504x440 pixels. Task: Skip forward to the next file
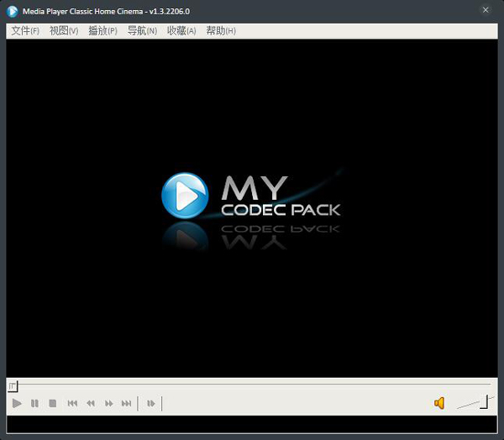126,403
